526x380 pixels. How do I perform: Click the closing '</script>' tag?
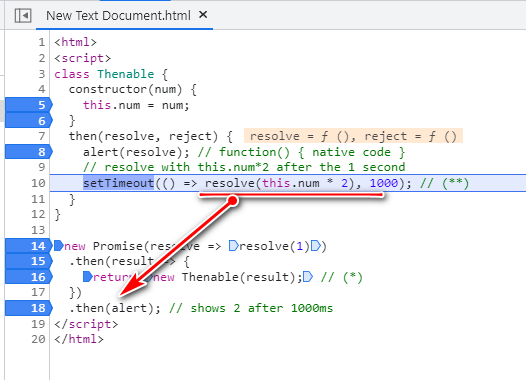coord(86,324)
